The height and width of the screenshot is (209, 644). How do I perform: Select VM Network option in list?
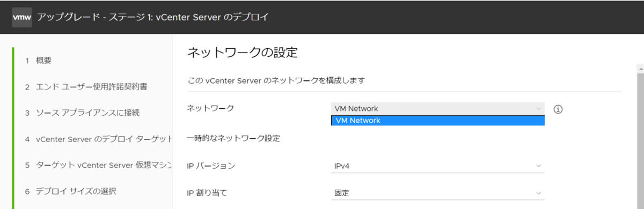pyautogui.click(x=438, y=121)
